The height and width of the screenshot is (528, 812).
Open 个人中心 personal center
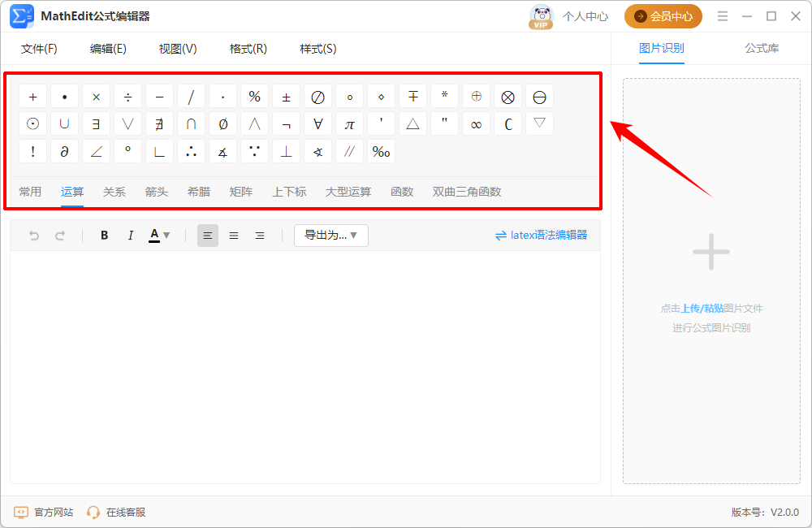(585, 16)
